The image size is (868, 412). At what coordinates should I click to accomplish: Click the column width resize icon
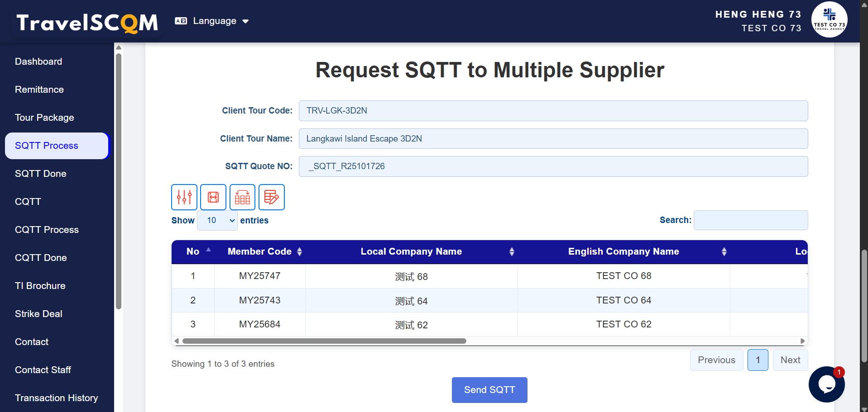[213, 197]
